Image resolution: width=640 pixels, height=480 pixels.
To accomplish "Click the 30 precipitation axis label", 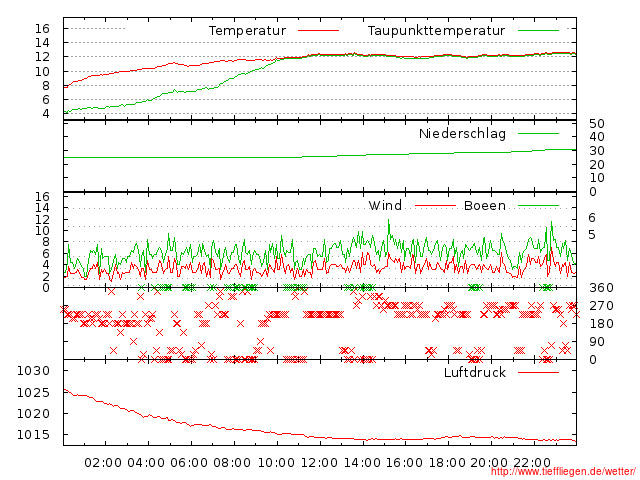I will [597, 151].
